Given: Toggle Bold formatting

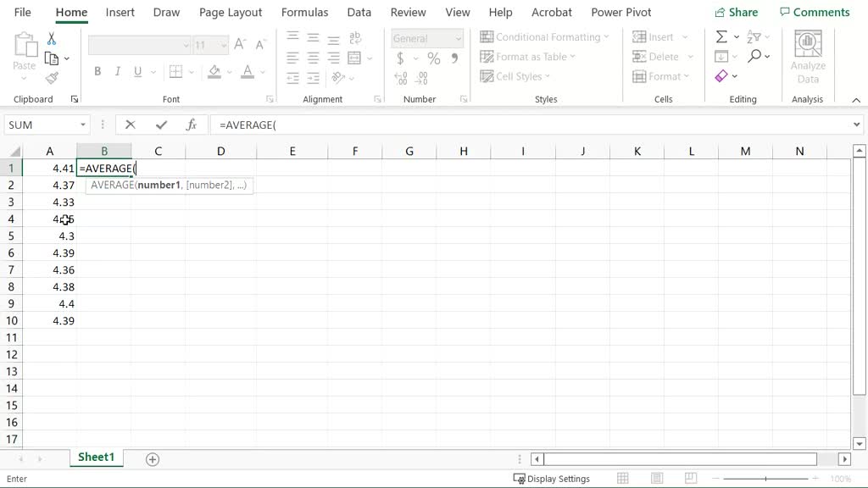Looking at the screenshot, I should 97,71.
